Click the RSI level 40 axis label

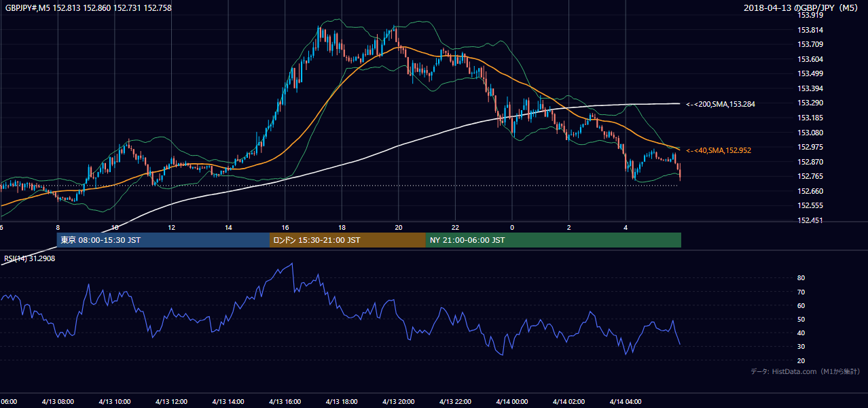[801, 333]
